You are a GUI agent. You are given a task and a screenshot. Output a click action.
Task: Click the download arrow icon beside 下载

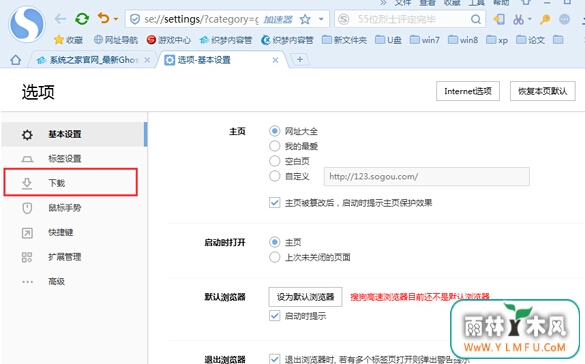click(x=27, y=183)
